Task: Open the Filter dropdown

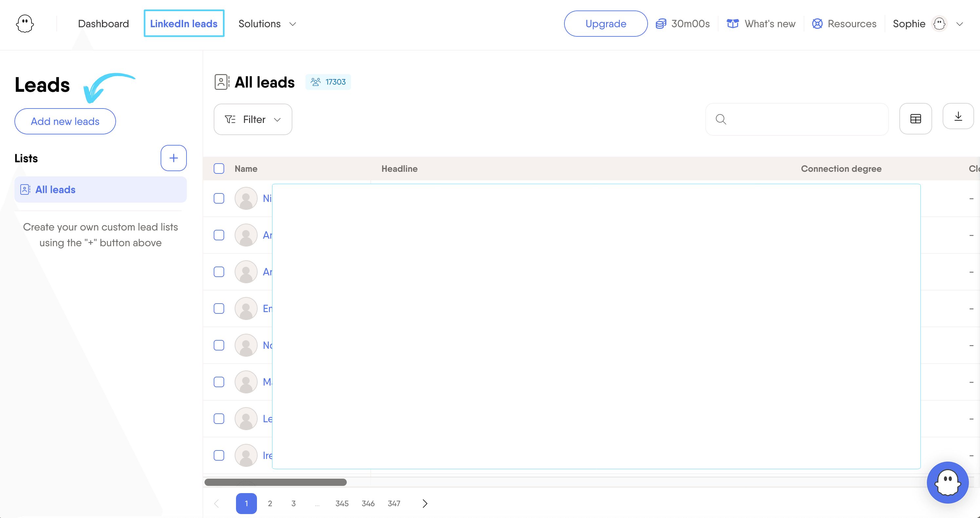Action: point(253,119)
